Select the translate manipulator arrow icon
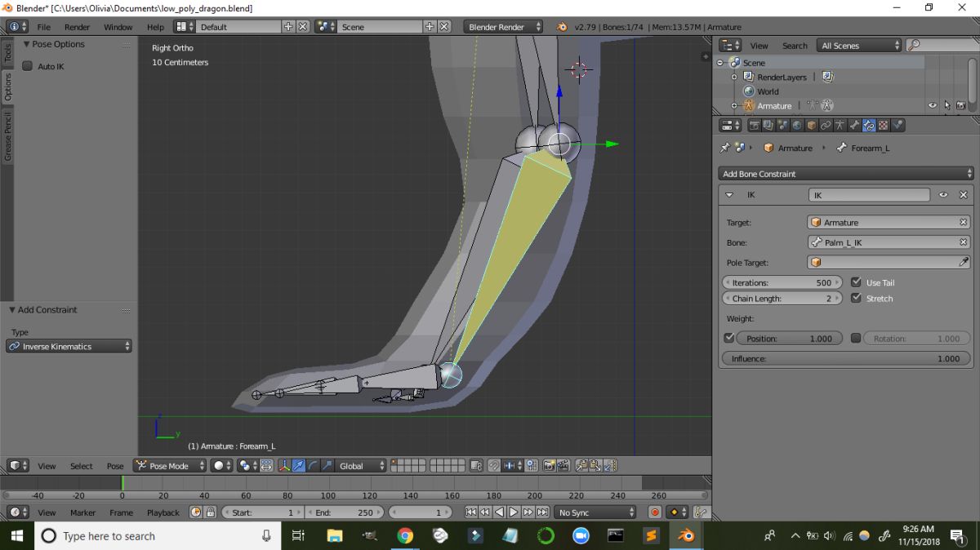The image size is (980, 550). point(298,466)
